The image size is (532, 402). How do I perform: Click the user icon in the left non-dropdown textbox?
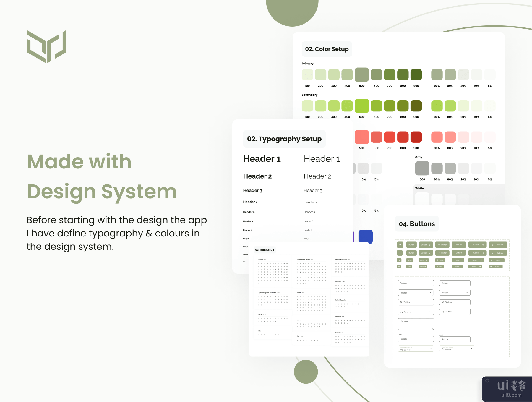[401, 302]
